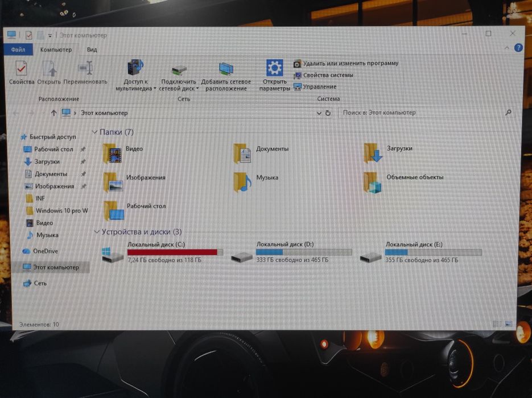
Task: Click the refresh button in the address bar
Action: 328,113
